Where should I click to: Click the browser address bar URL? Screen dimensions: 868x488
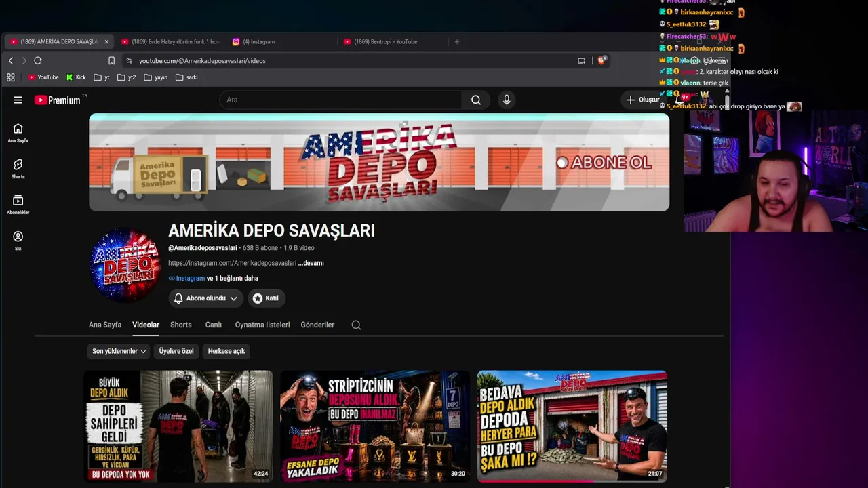[202, 60]
